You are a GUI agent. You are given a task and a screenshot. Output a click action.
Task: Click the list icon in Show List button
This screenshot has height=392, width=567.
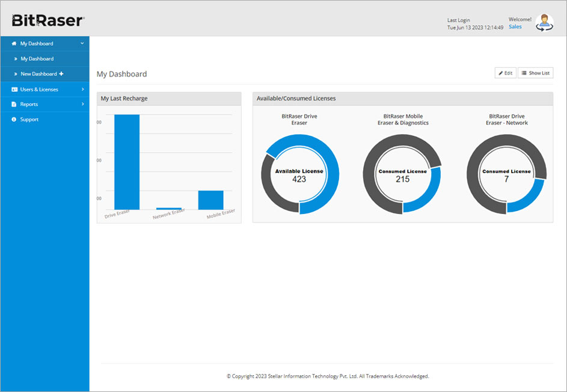coord(524,73)
